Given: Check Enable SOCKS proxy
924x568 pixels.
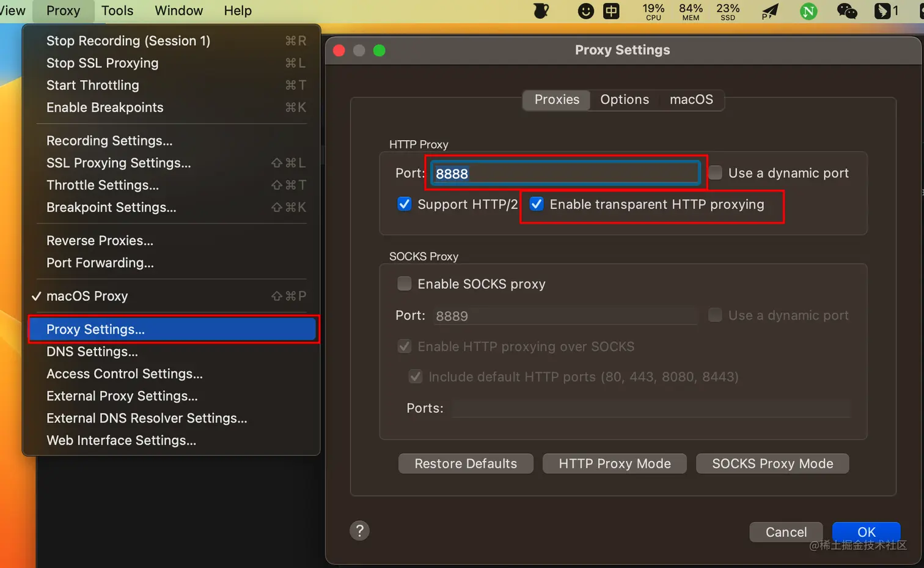Looking at the screenshot, I should pyautogui.click(x=405, y=284).
